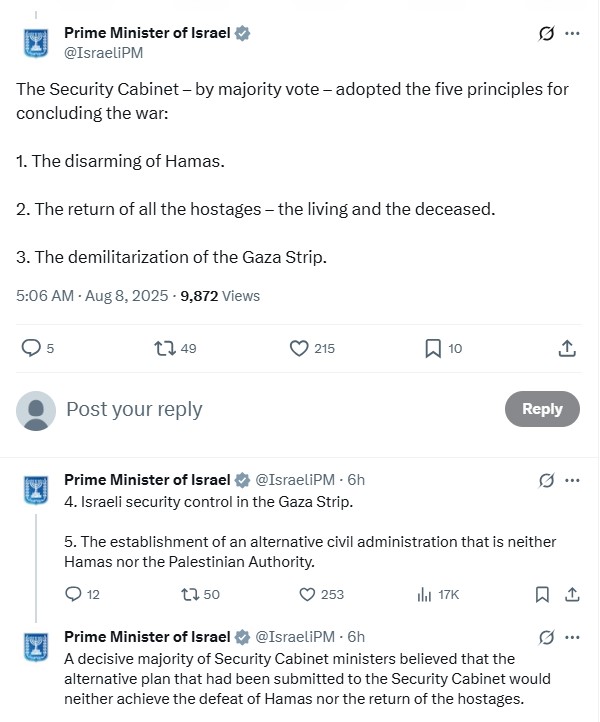Click the Grok icon on the main post
The width and height of the screenshot is (600, 722).
click(546, 34)
